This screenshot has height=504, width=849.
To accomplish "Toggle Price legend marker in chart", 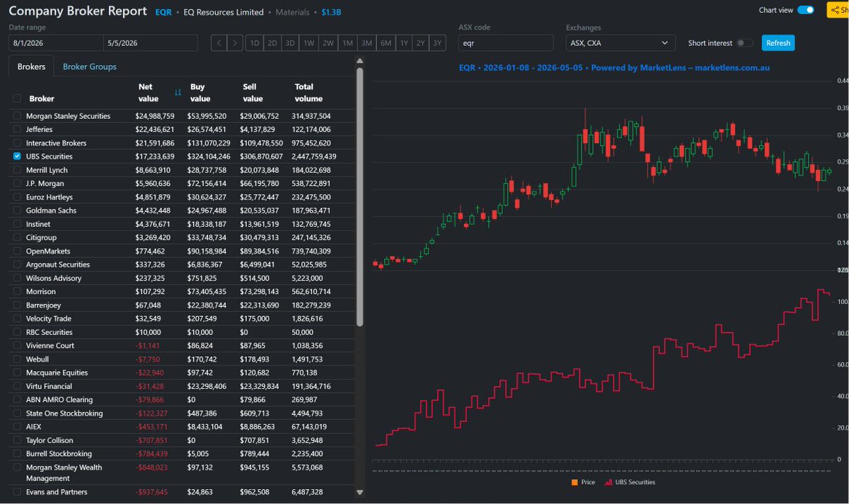I will [x=574, y=482].
